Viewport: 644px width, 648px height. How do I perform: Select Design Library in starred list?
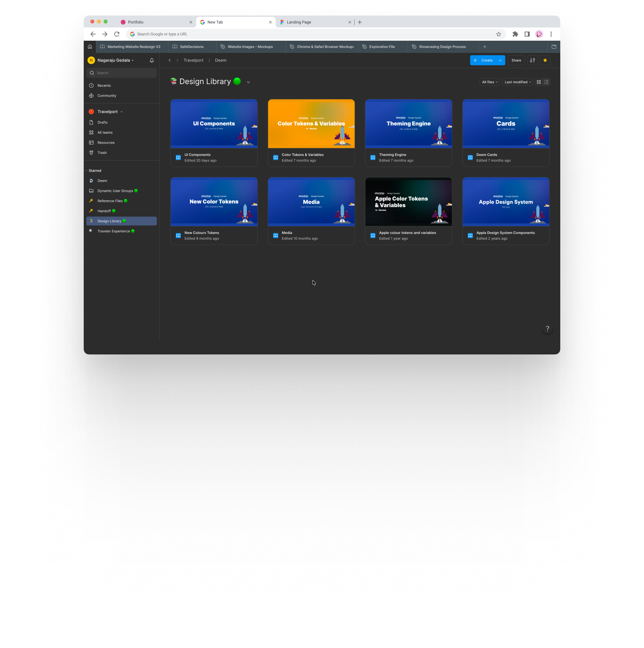(x=121, y=221)
